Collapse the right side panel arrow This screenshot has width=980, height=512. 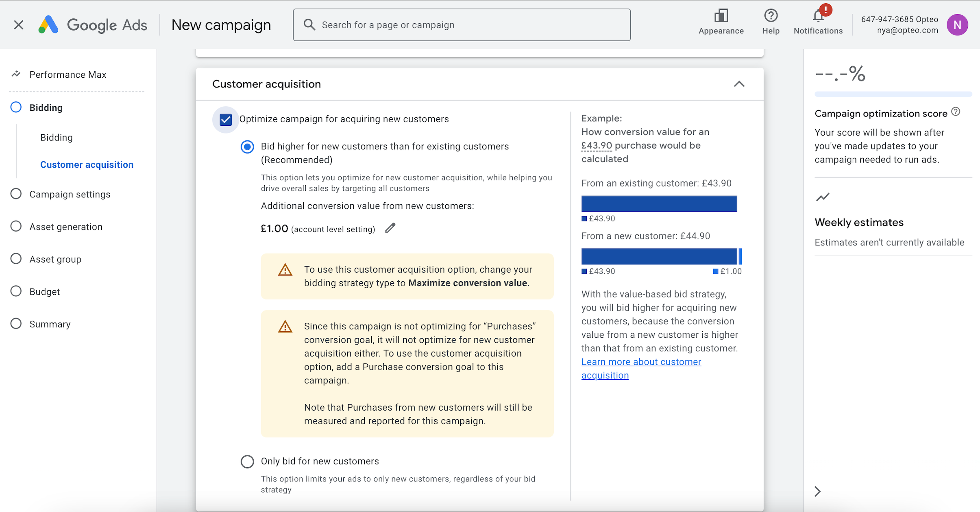pos(818,491)
